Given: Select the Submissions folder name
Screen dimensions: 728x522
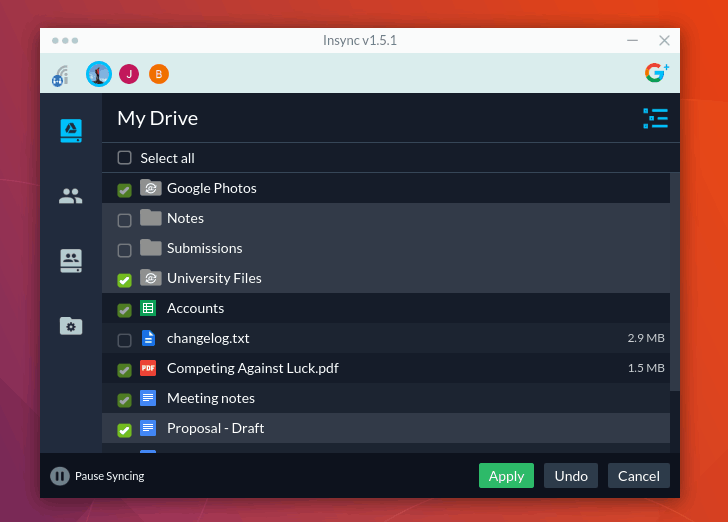Looking at the screenshot, I should tap(205, 248).
